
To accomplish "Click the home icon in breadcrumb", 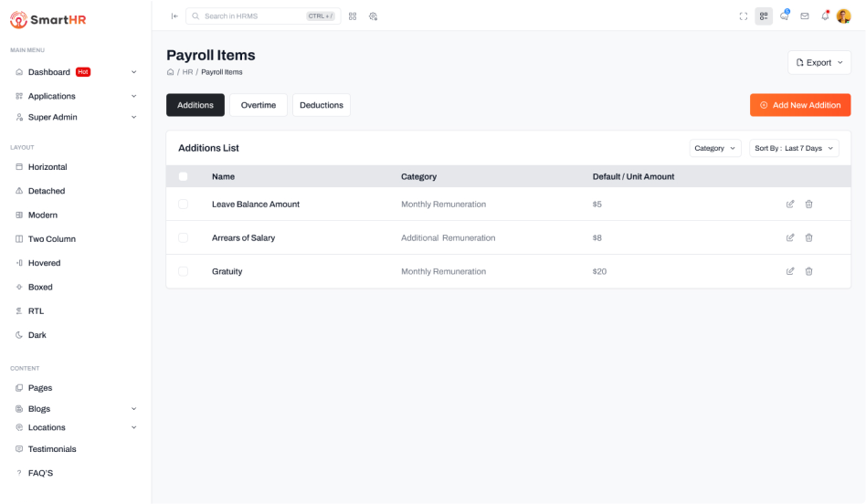I will tap(171, 72).
